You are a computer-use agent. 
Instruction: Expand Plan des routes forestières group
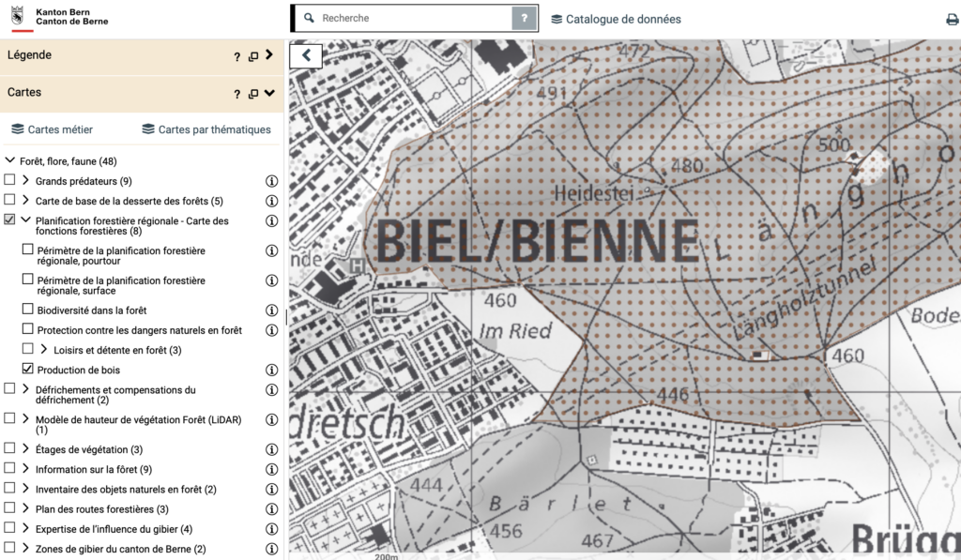[x=26, y=509]
